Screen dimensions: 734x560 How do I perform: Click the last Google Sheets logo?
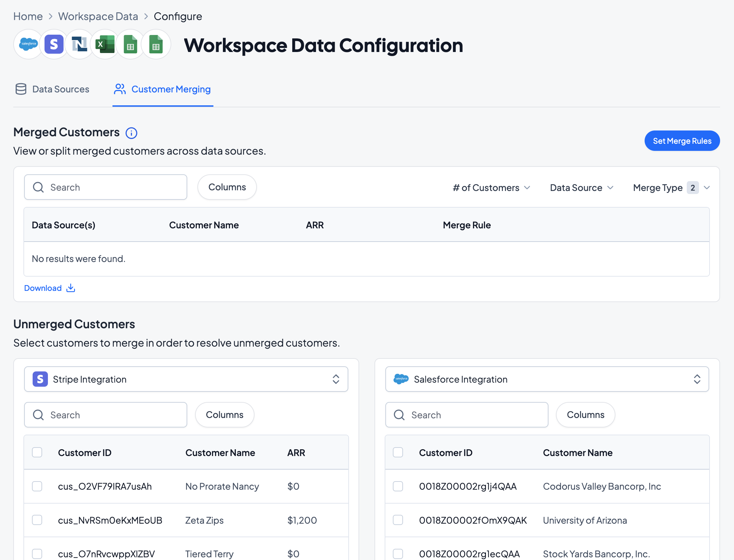point(156,44)
